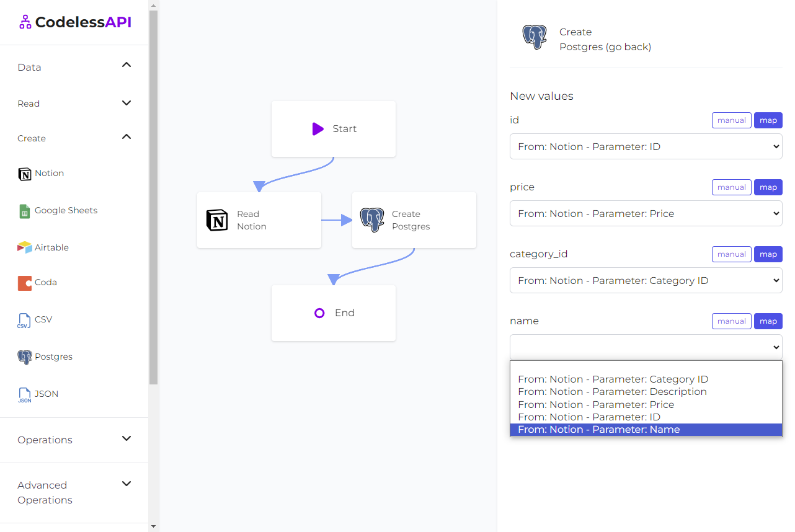Select the End node card
The width and height of the screenshot is (795, 532).
pyautogui.click(x=334, y=313)
